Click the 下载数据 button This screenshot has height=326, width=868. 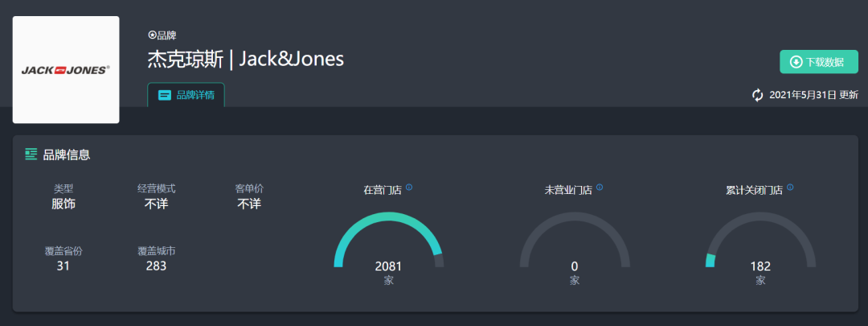[819, 61]
